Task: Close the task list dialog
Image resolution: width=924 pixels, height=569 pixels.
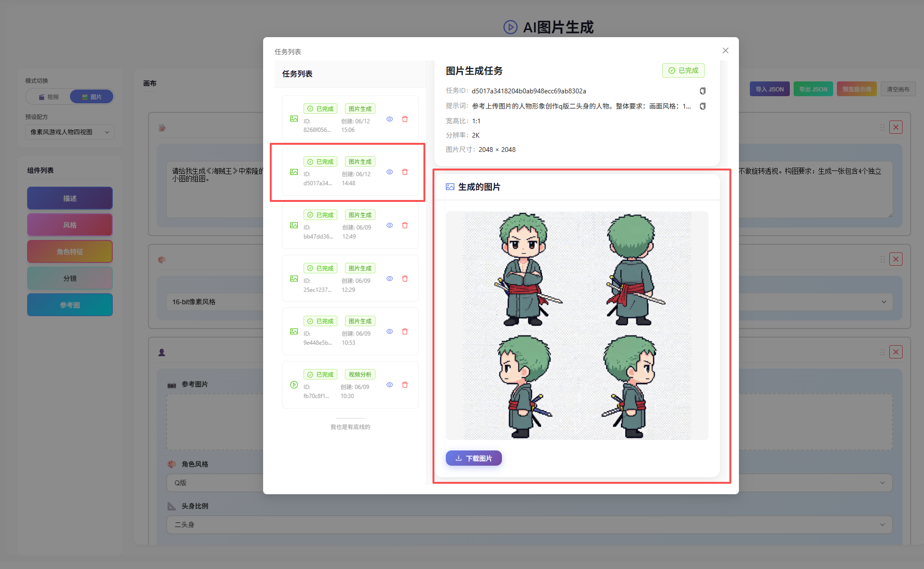Action: click(x=725, y=50)
